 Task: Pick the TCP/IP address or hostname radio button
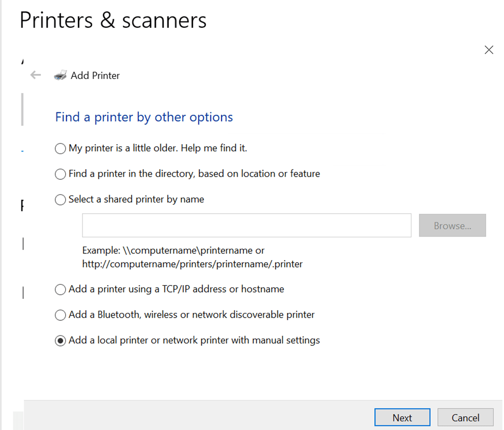pos(61,289)
